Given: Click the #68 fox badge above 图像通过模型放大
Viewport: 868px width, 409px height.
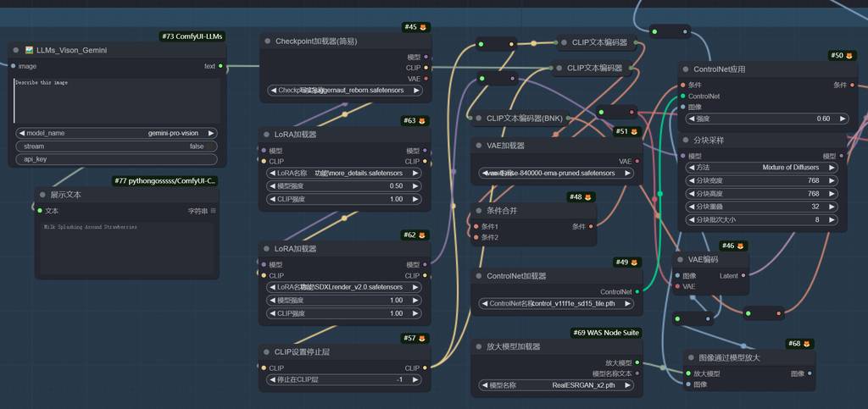Looking at the screenshot, I should coord(799,344).
